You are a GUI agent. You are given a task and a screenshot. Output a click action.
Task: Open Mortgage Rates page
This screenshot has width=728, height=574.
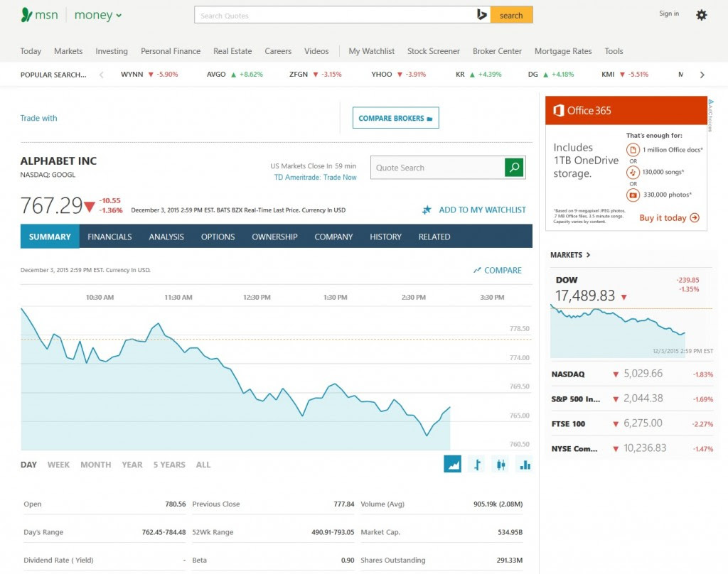click(x=563, y=51)
